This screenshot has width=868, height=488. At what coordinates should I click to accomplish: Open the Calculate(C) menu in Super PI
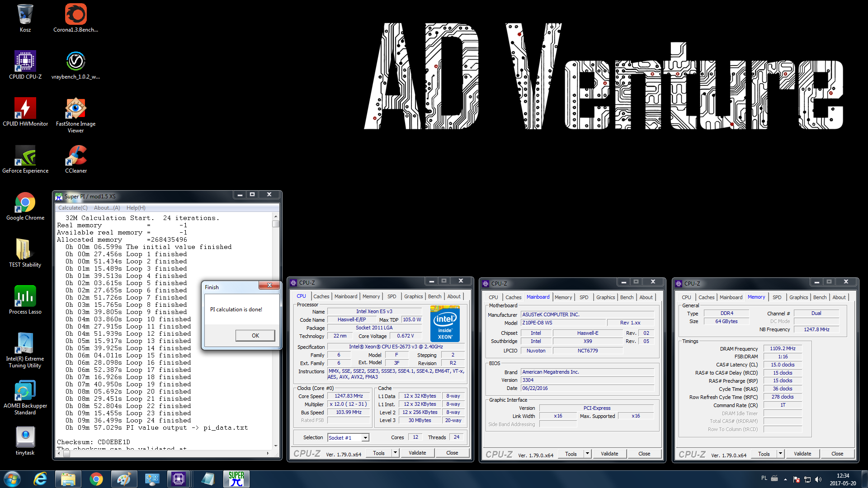[73, 208]
